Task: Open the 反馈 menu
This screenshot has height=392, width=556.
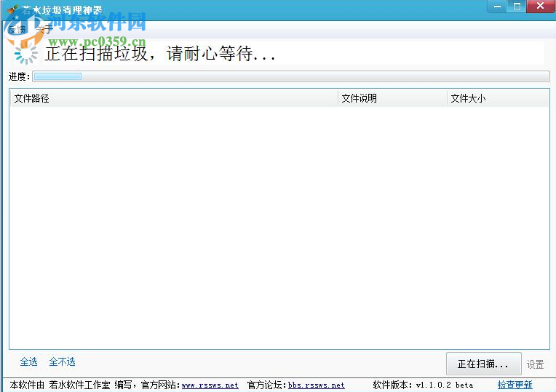Action: pos(17,30)
